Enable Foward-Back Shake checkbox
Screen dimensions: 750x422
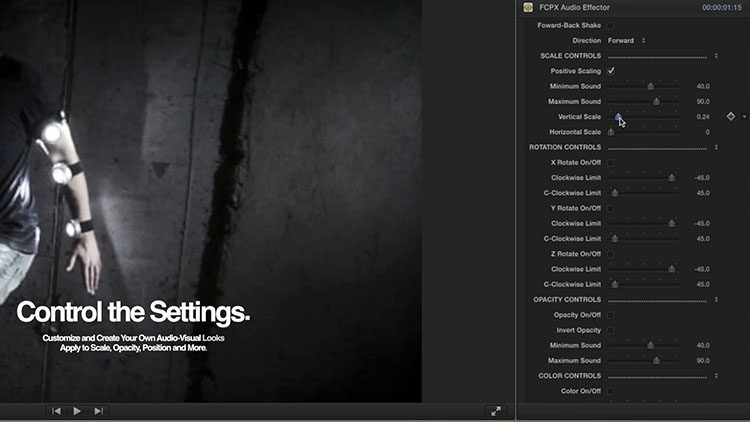click(611, 25)
